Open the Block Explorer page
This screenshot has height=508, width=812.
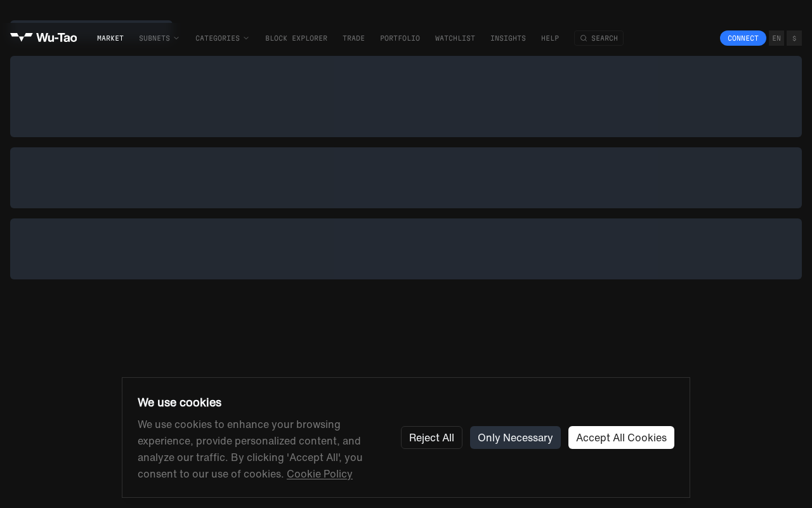(x=296, y=38)
